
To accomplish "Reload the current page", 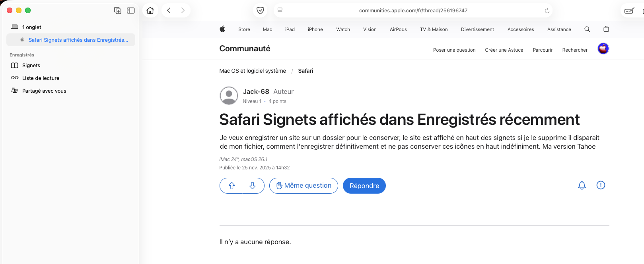I will pos(547,11).
